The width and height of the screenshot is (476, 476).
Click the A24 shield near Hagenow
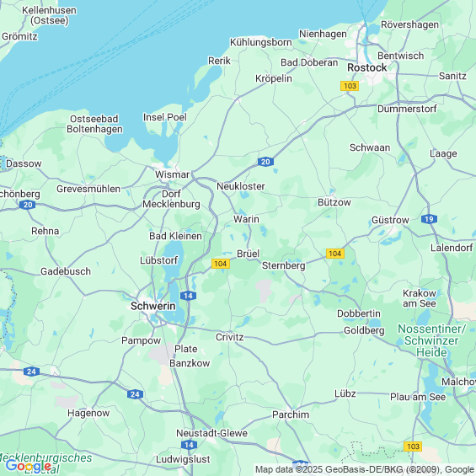pyautogui.click(x=135, y=394)
